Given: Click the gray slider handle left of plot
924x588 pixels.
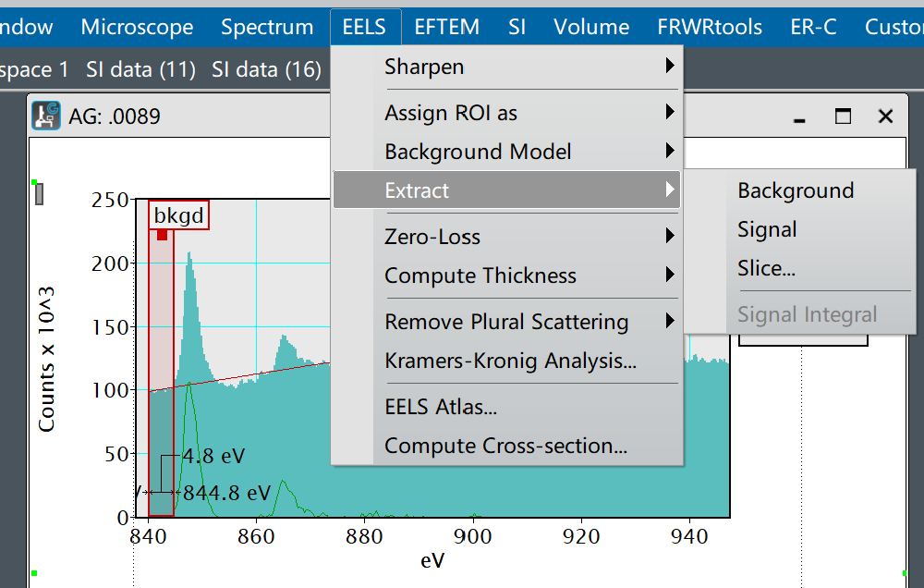Looking at the screenshot, I should (40, 194).
